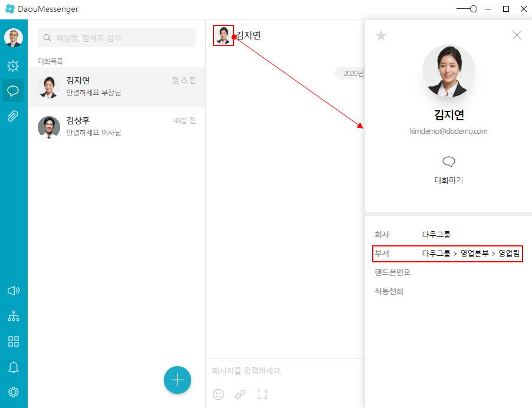Toggle favorite star for 김지연

tap(381, 36)
